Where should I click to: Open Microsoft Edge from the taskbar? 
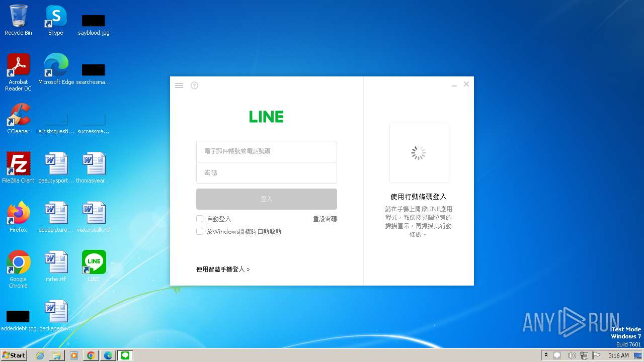(x=108, y=355)
